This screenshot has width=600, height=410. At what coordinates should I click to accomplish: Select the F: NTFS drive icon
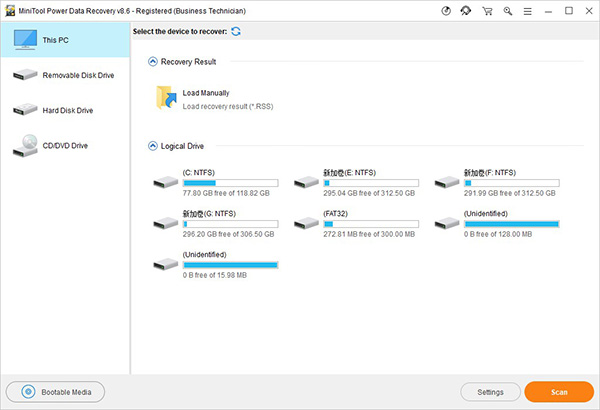(447, 182)
